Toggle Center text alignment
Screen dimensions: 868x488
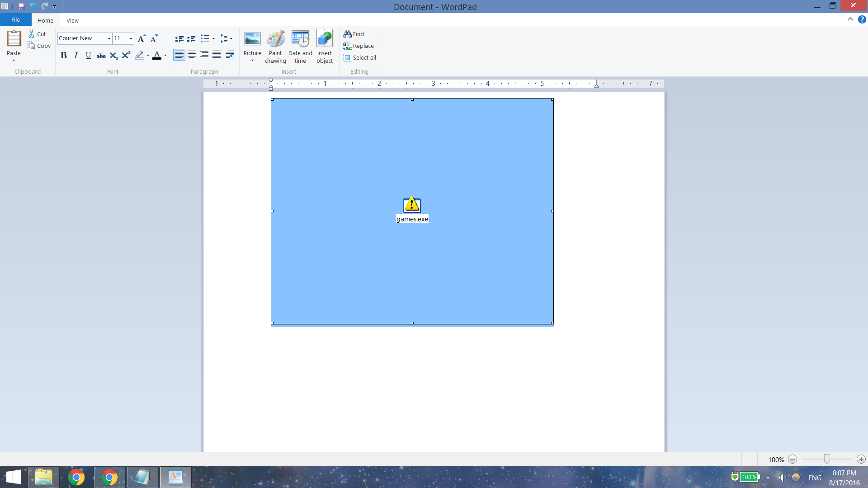pos(192,55)
